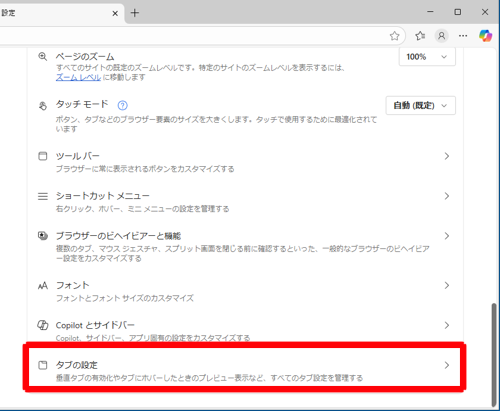Open the フォント settings title
Screen dimensions: 500x411
coord(72,285)
